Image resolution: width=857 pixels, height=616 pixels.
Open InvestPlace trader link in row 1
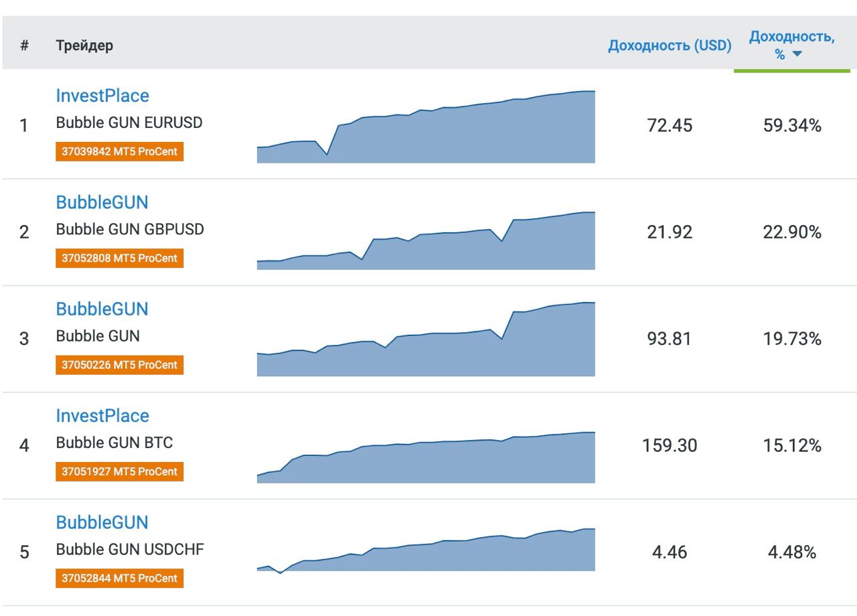[102, 96]
